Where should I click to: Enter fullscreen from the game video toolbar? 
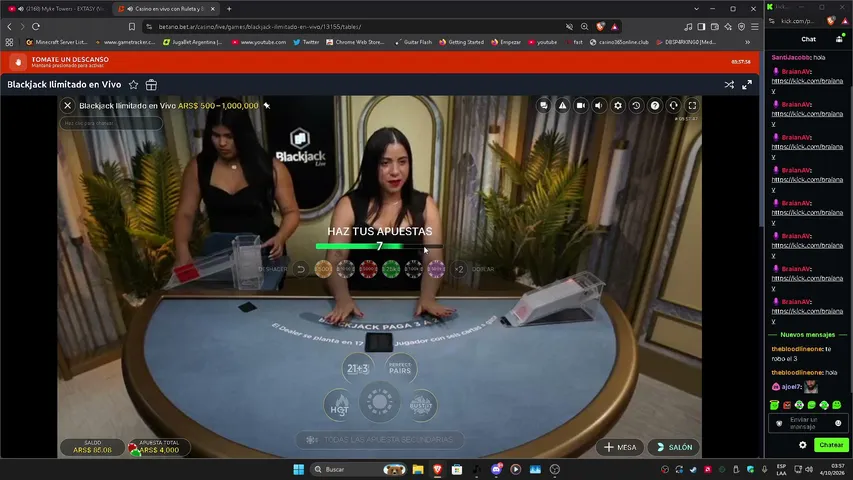tap(692, 106)
